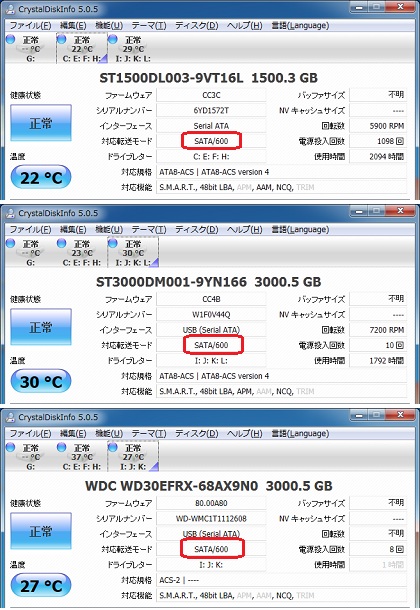Click the 27 °C temperature button
The height and width of the screenshot is (610, 420).
pyautogui.click(x=41, y=585)
